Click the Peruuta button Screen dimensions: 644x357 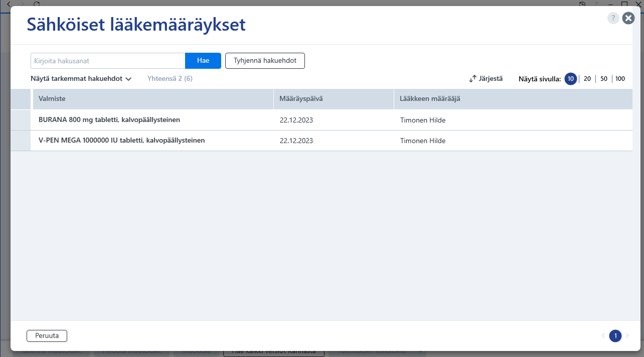coord(47,336)
